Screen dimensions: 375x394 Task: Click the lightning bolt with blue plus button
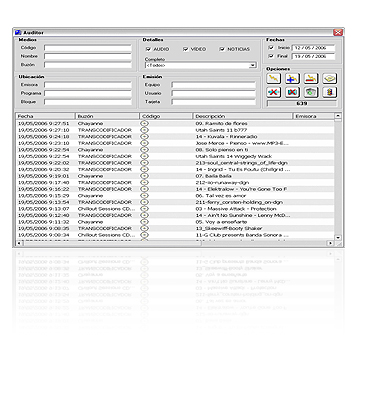pos(292,79)
